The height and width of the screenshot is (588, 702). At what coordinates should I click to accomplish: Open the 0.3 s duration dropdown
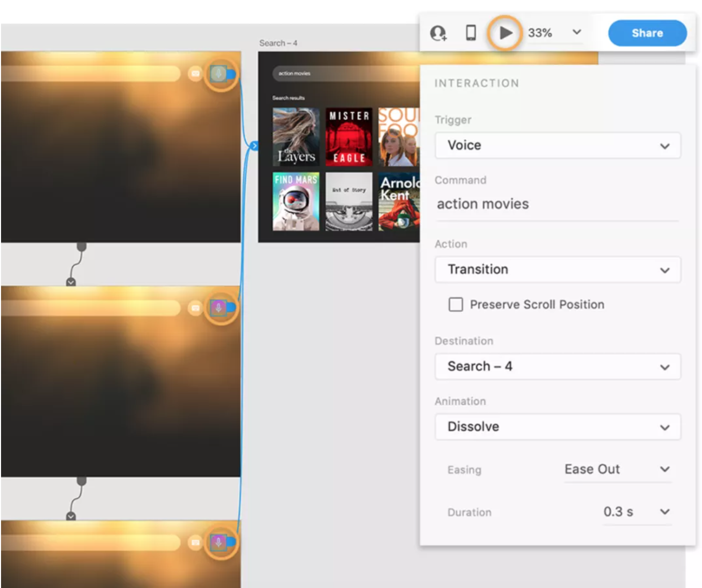pyautogui.click(x=637, y=512)
